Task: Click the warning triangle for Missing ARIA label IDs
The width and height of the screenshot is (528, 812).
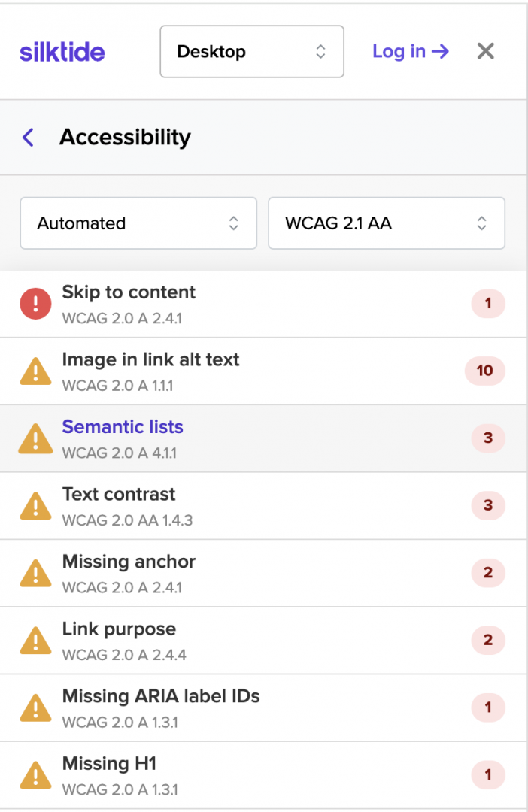Action: pyautogui.click(x=35, y=707)
